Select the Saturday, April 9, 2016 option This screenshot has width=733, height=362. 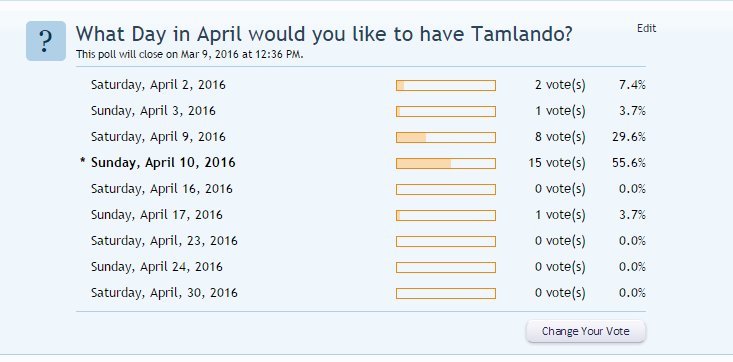point(158,137)
